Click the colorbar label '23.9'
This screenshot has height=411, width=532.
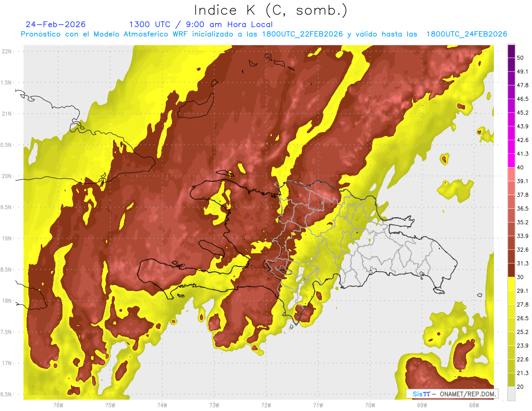click(522, 346)
